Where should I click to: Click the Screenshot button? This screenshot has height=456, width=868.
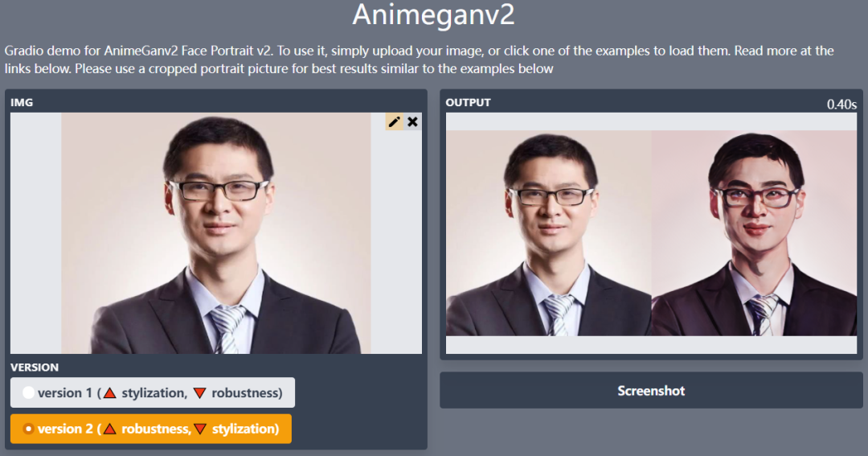click(651, 391)
